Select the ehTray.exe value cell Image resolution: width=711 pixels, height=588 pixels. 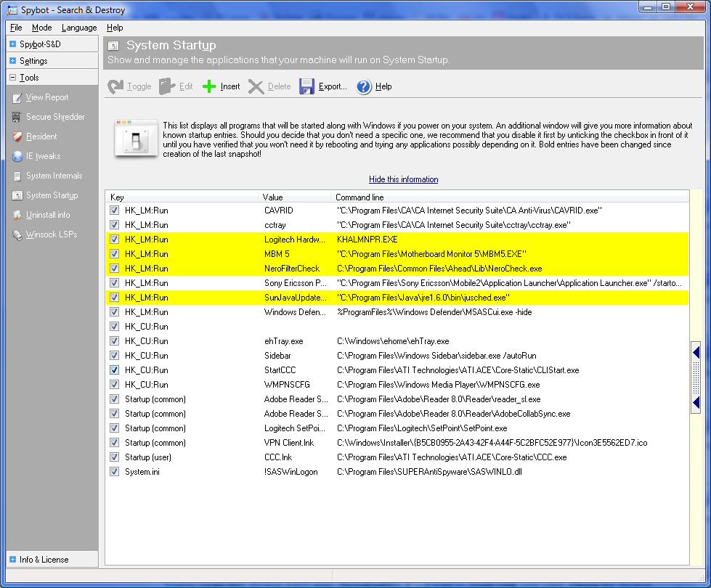(283, 341)
